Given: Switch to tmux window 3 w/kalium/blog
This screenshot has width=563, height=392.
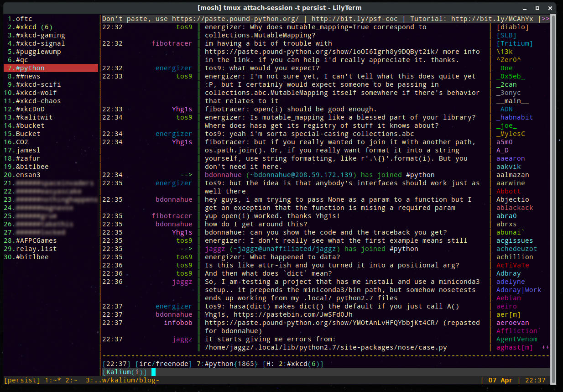Looking at the screenshot, I should (122, 380).
